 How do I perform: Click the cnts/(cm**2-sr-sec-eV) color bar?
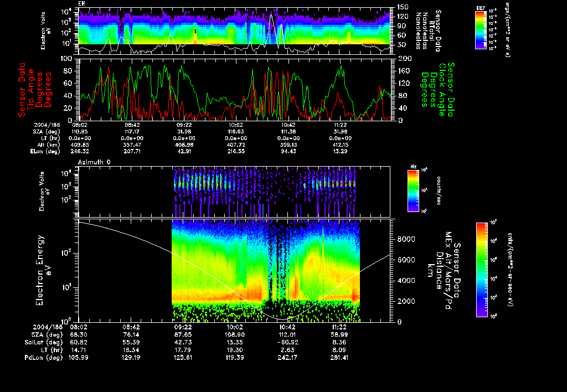482,270
